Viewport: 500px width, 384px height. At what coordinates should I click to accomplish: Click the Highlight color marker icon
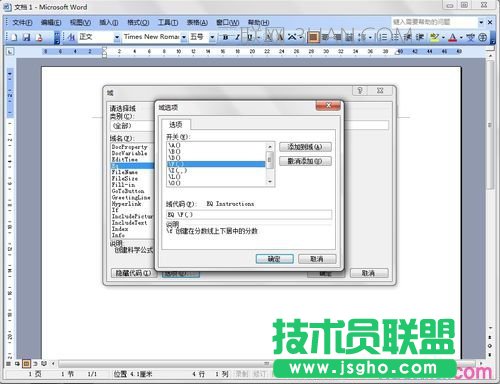point(434,37)
